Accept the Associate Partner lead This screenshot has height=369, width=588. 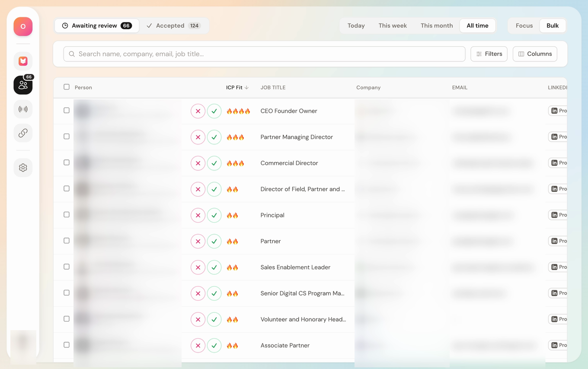(x=214, y=345)
